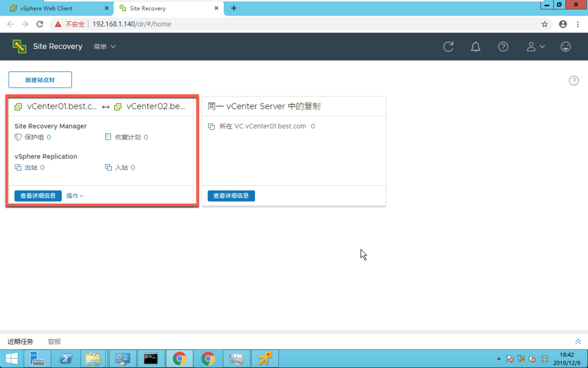The image size is (588, 368).
Task: Open the Chrome profile icon
Action: pyautogui.click(x=563, y=24)
